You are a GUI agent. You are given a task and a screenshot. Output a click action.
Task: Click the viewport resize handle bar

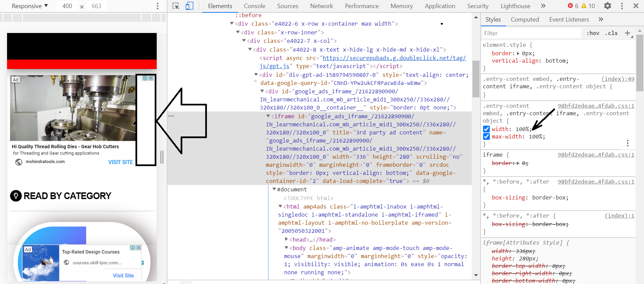pos(162,157)
